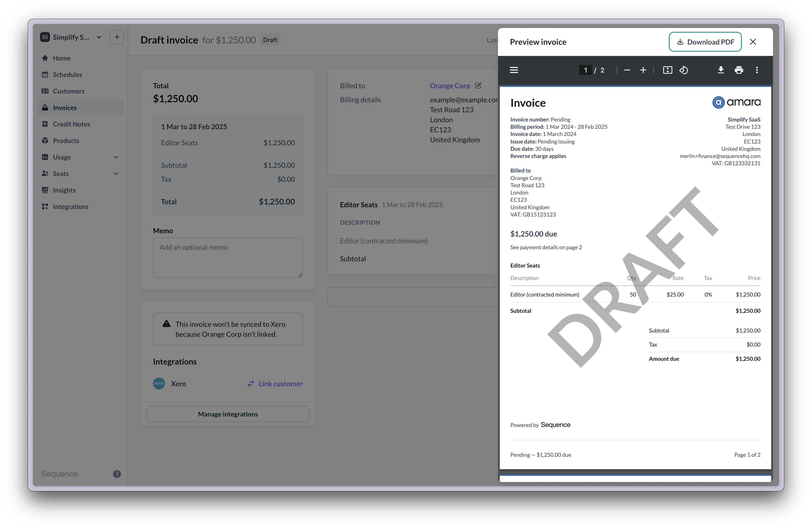
Task: Expand the Usage section in the sidebar
Action: point(116,157)
